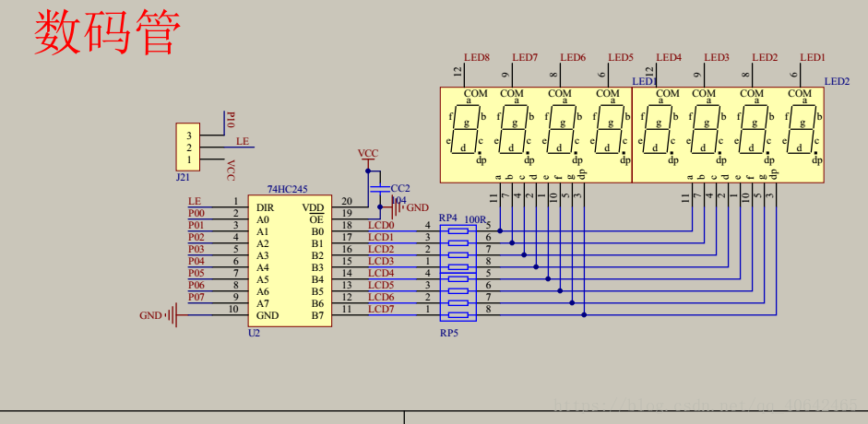Viewport: 868px width, 424px height.
Task: Click the DIR pin name inside U2
Action: click(x=266, y=207)
